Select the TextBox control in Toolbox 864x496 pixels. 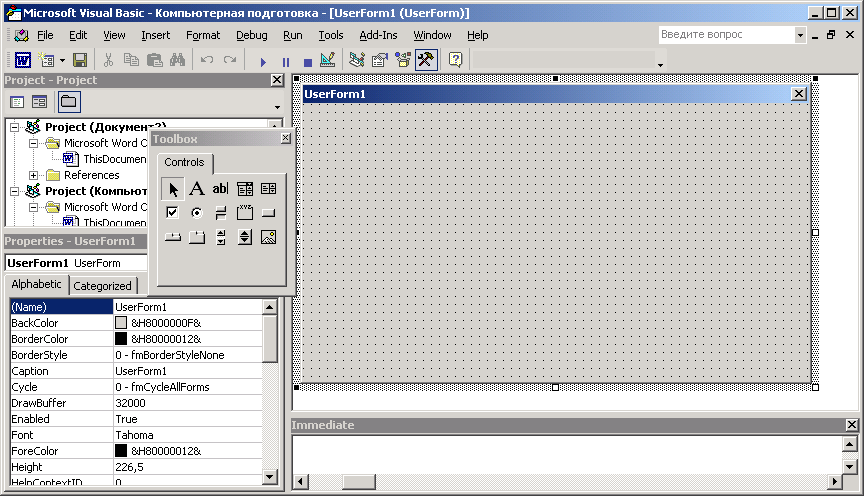220,188
